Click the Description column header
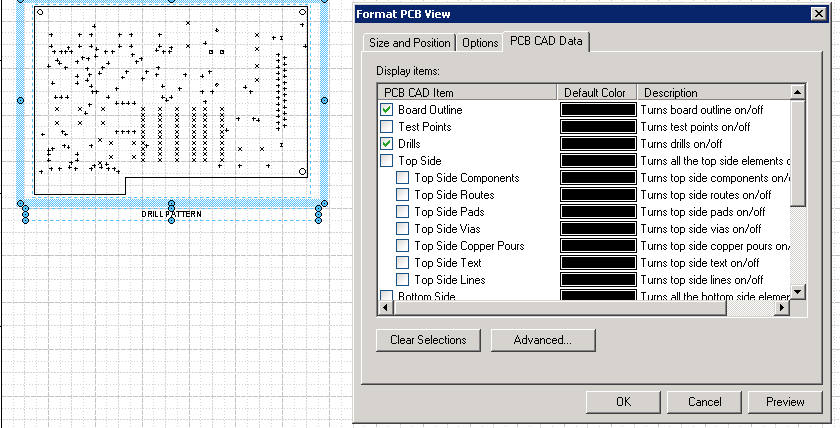Screen dimensions: 840x428 point(714,93)
